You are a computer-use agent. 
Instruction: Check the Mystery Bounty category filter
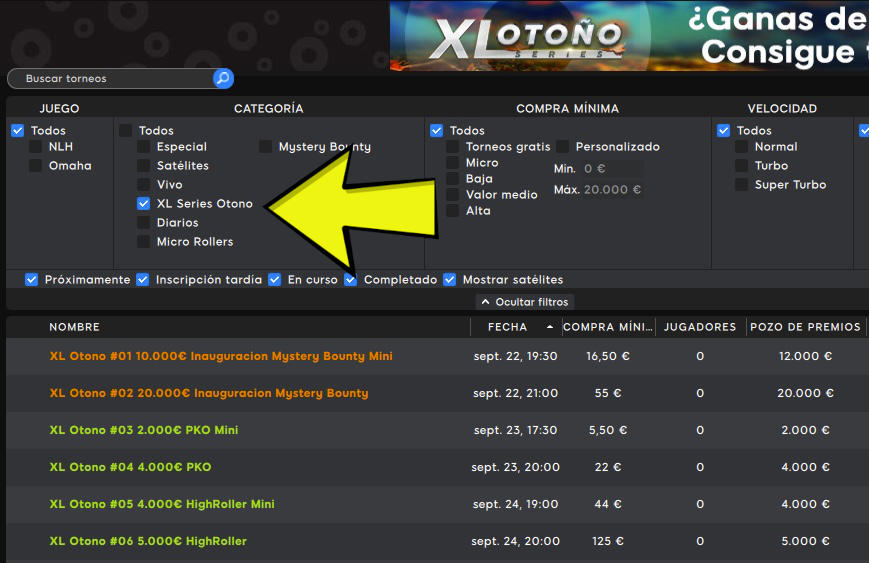[265, 147]
